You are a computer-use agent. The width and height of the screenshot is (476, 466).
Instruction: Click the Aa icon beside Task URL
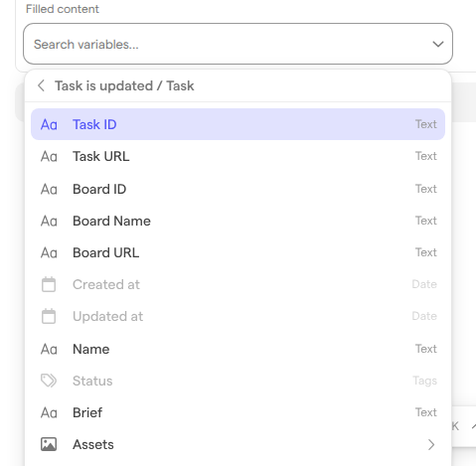49,157
